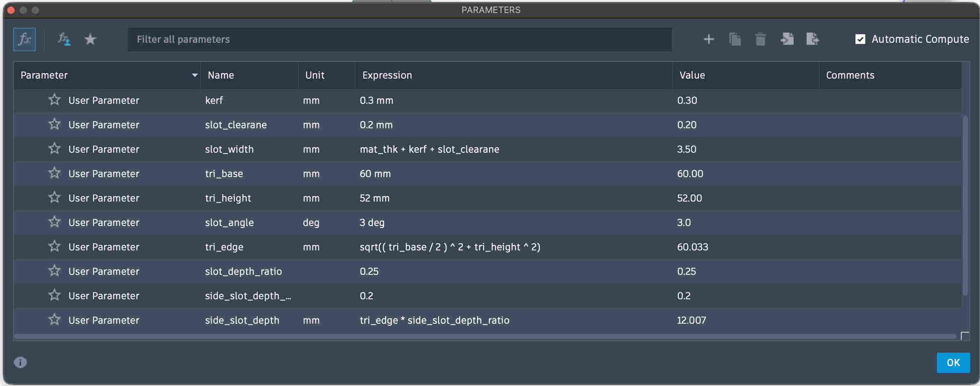Favorite the kerf parameter star

(55, 100)
